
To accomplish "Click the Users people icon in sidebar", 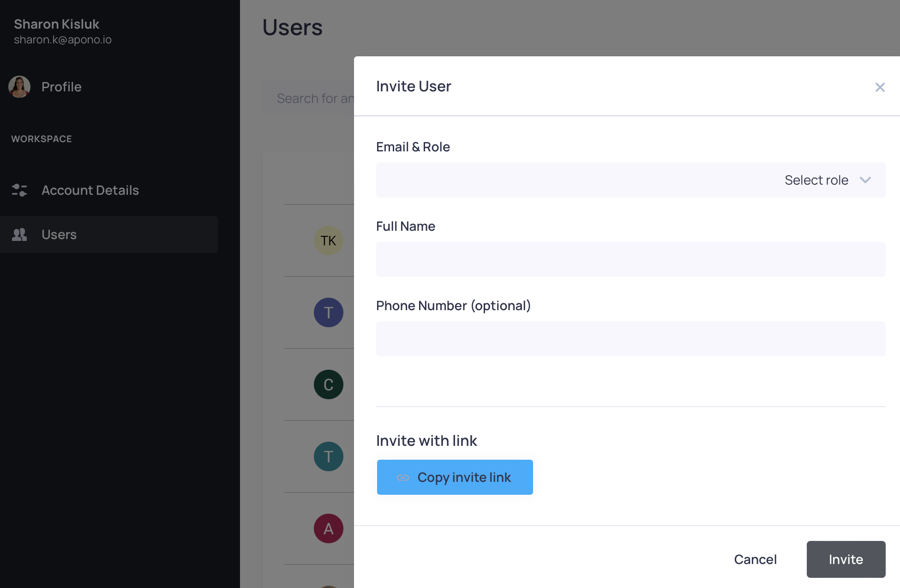I will [19, 234].
